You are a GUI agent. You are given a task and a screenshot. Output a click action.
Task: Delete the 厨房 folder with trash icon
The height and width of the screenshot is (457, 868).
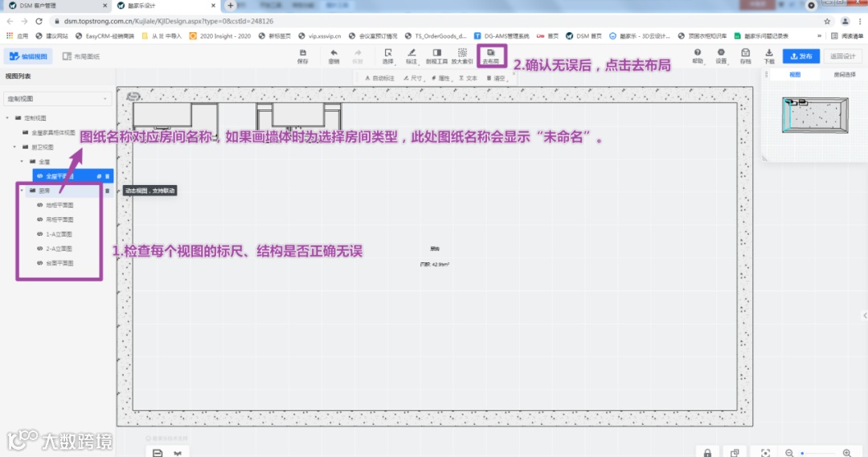tap(108, 191)
